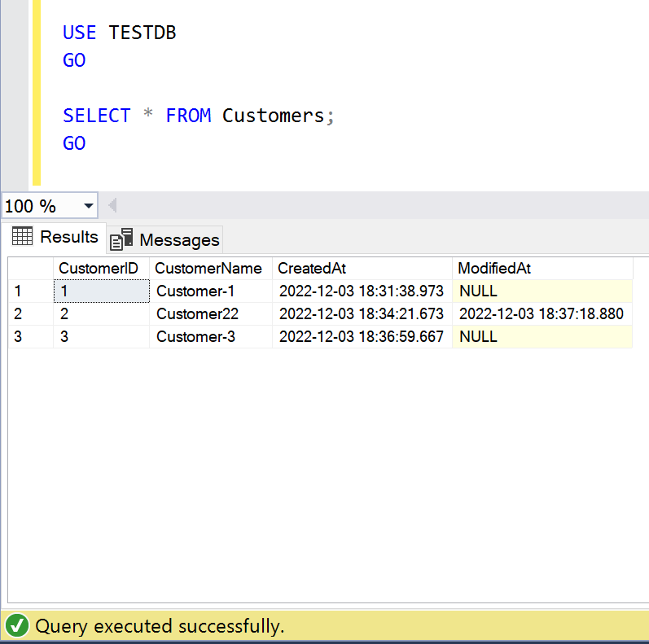Click the Customer-3 name cell
This screenshot has height=644, width=649.
195,336
